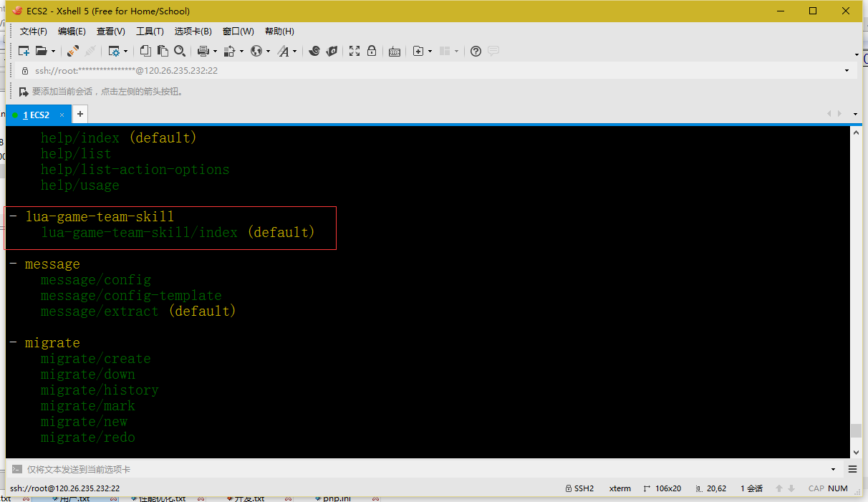Add a new tab with plus button

click(x=80, y=114)
